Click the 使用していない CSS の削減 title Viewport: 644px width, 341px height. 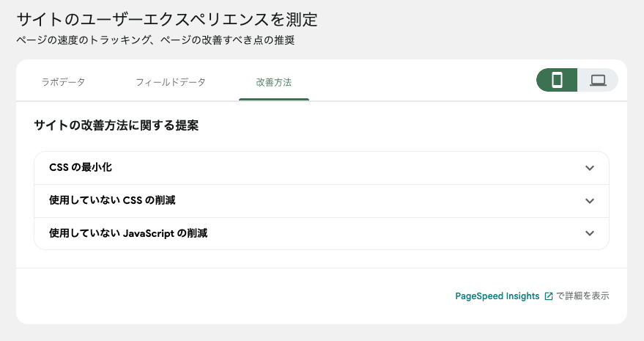pos(112,201)
